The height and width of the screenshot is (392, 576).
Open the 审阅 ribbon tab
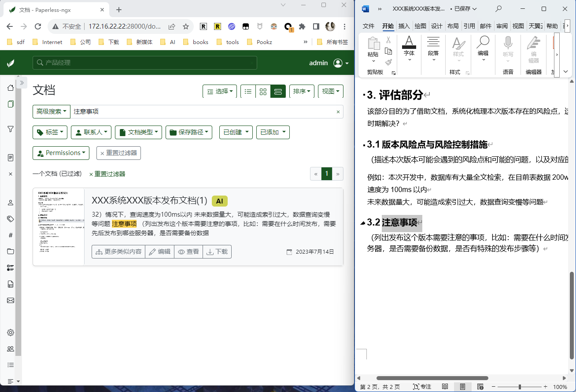502,26
